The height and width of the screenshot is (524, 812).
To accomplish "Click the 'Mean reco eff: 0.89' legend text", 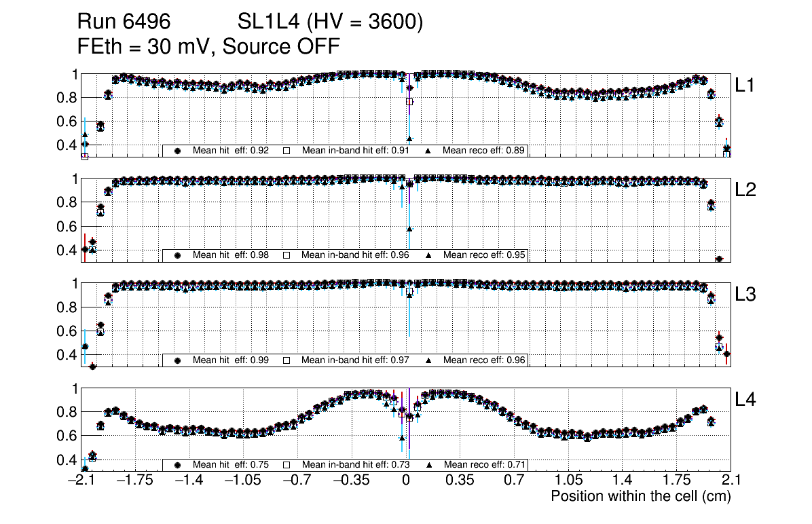I will (484, 151).
